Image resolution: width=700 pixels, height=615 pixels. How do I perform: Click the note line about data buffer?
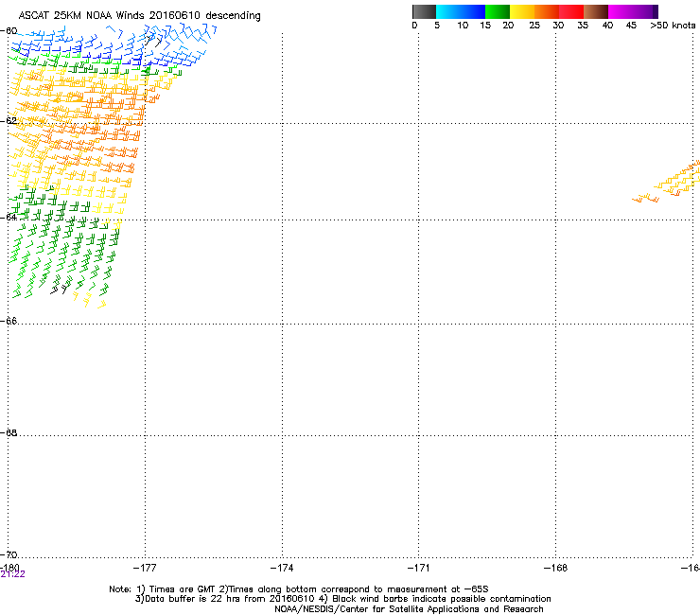342,599
